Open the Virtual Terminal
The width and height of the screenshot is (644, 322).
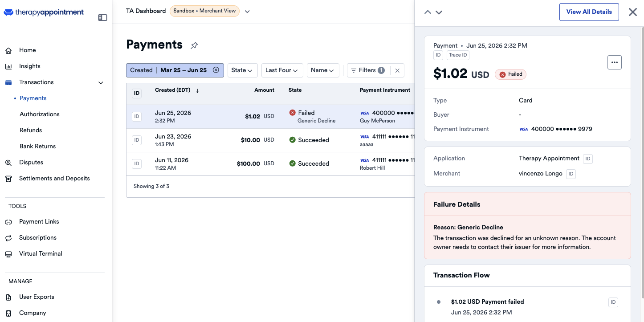[x=41, y=254]
